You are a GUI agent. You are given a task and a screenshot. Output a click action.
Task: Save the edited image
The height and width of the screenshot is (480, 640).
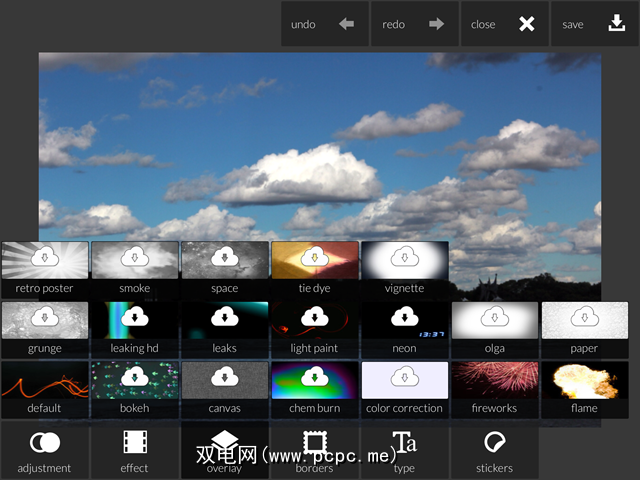pyautogui.click(x=594, y=24)
